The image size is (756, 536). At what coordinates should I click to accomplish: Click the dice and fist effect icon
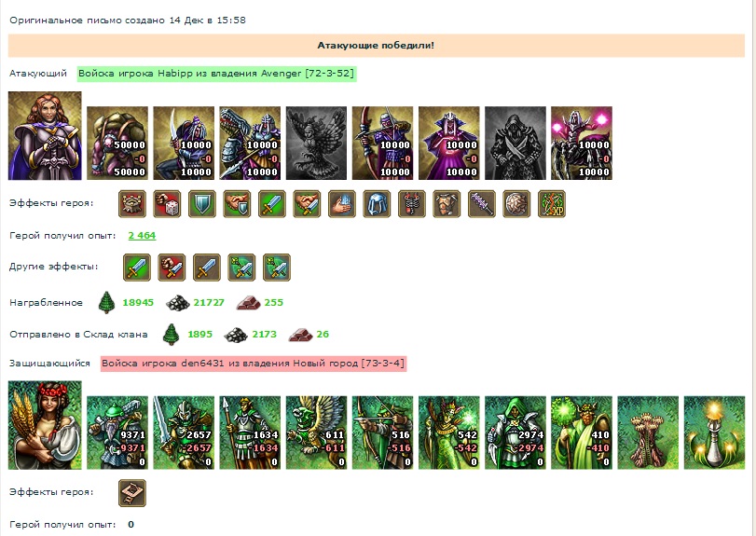[x=167, y=203]
